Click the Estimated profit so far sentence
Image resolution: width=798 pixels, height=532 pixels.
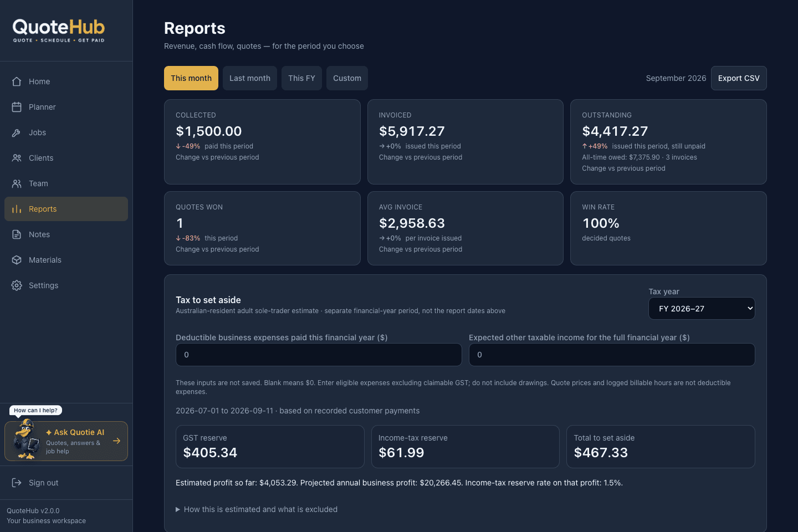click(399, 483)
